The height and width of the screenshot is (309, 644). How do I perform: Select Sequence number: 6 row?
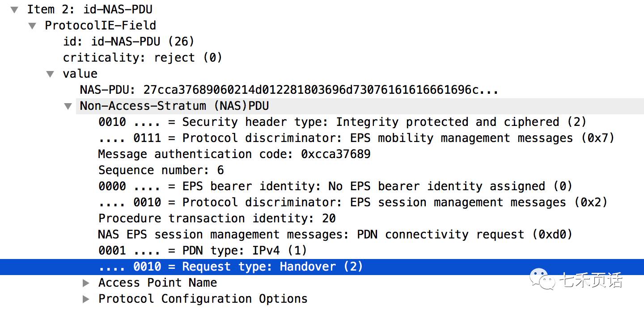[x=161, y=170]
